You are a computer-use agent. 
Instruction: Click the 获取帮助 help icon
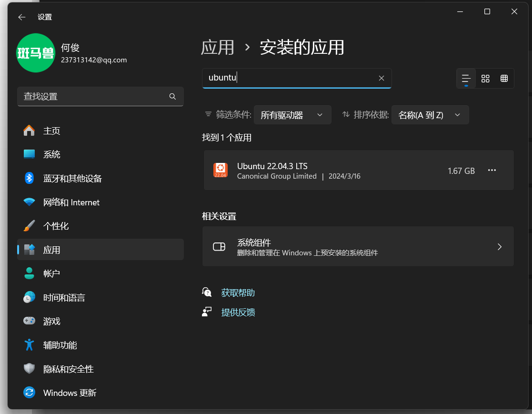(207, 292)
